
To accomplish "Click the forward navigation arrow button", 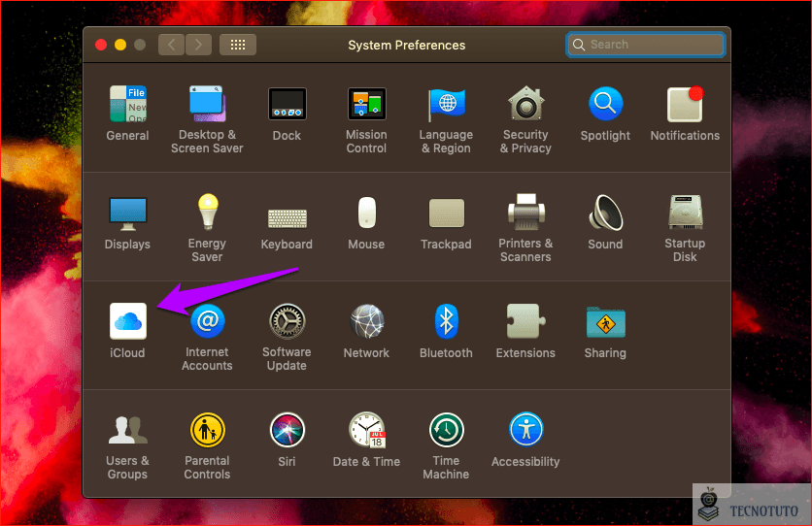I will (198, 45).
